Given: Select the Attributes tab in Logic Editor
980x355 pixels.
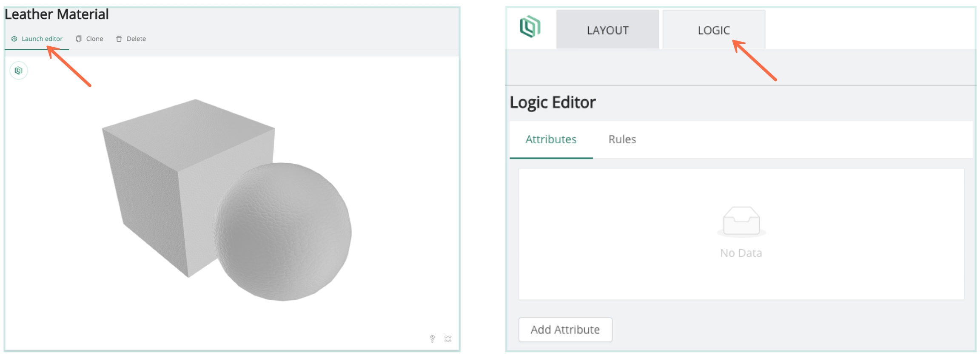Looking at the screenshot, I should 551,139.
